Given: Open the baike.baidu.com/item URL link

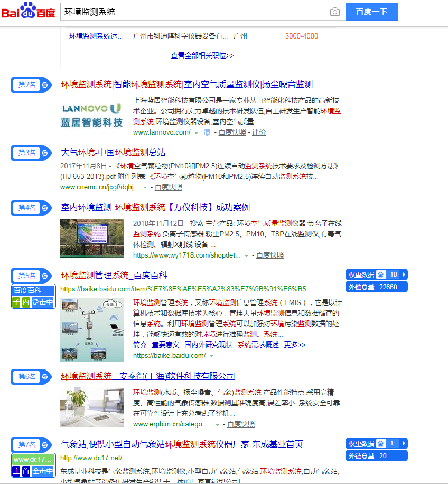Looking at the screenshot, I should 186,289.
